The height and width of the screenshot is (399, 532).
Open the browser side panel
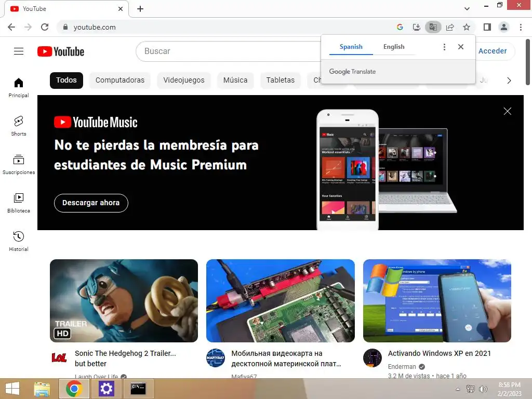(x=487, y=27)
